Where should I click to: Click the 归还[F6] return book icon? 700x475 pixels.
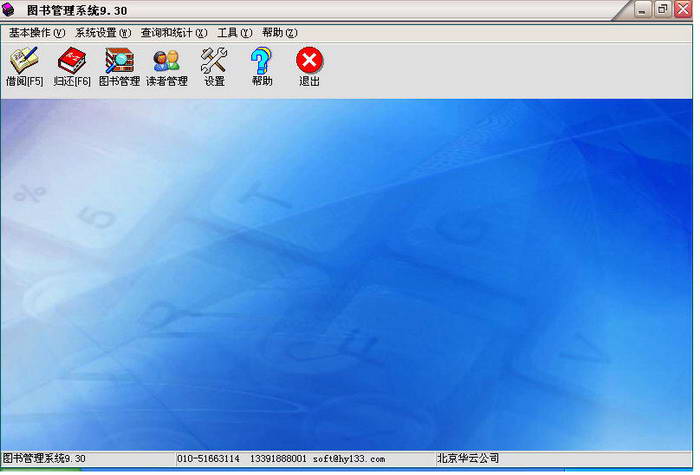click(72, 67)
